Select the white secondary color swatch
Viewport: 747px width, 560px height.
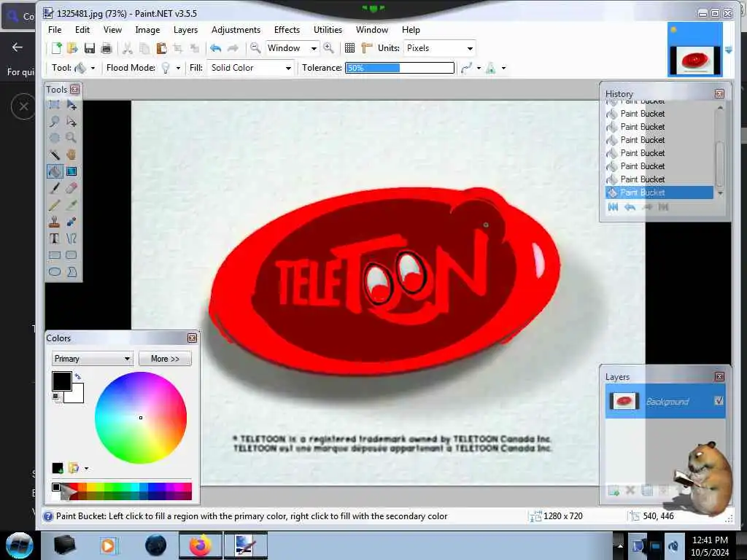pyautogui.click(x=77, y=396)
